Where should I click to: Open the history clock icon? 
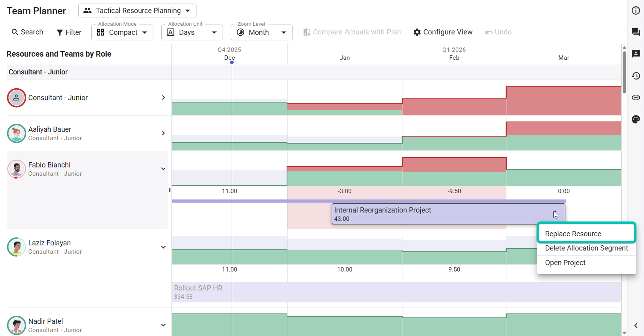coord(636,76)
